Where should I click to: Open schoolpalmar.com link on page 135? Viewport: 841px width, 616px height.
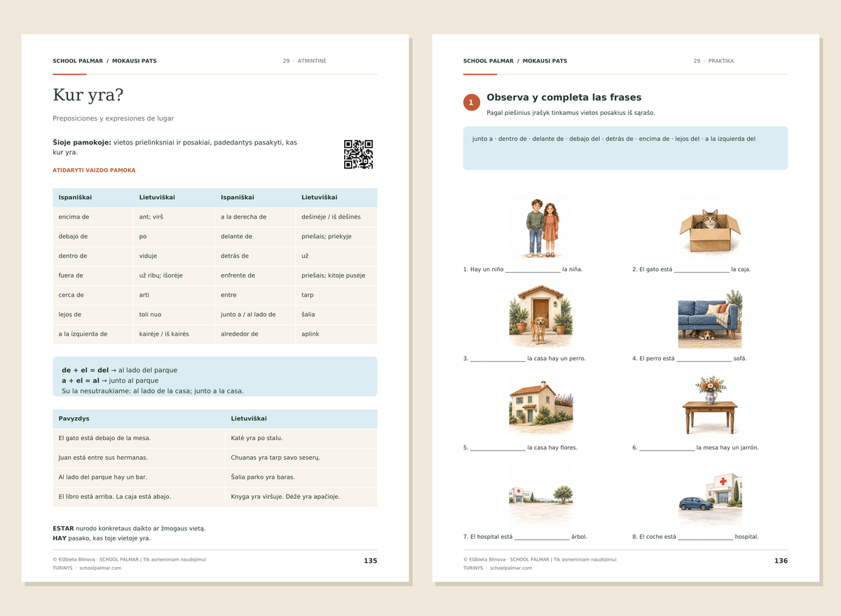pyautogui.click(x=100, y=568)
